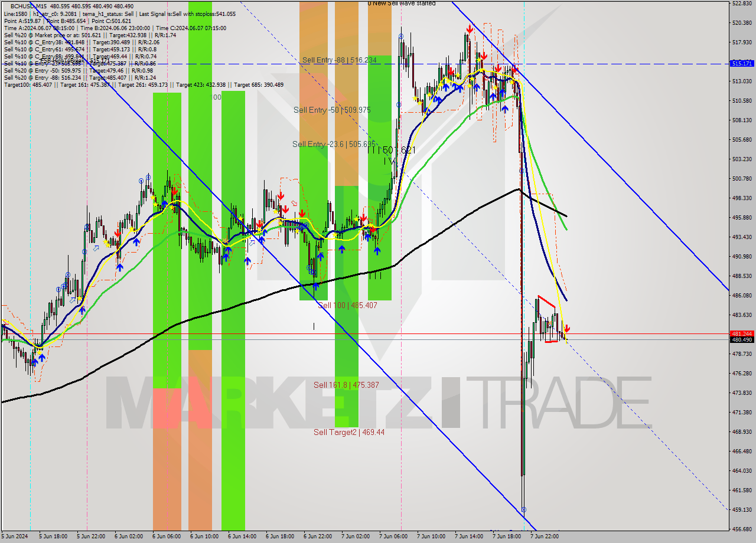Click the 505.680 price axis label

(742, 139)
